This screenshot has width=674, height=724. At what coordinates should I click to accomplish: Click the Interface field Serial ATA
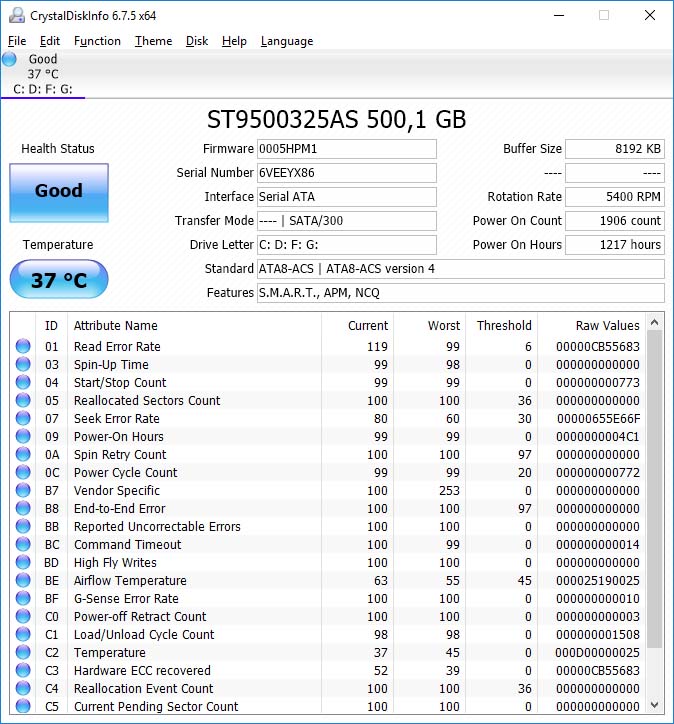[347, 197]
